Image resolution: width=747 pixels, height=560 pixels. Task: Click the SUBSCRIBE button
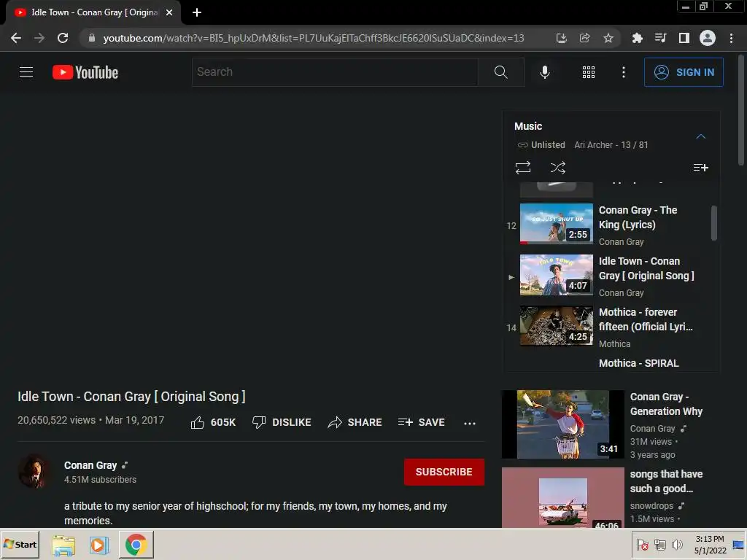(x=444, y=472)
